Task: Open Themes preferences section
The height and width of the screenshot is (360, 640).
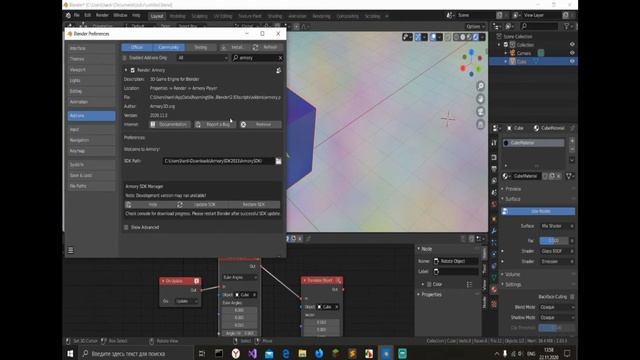Action: 91,59
